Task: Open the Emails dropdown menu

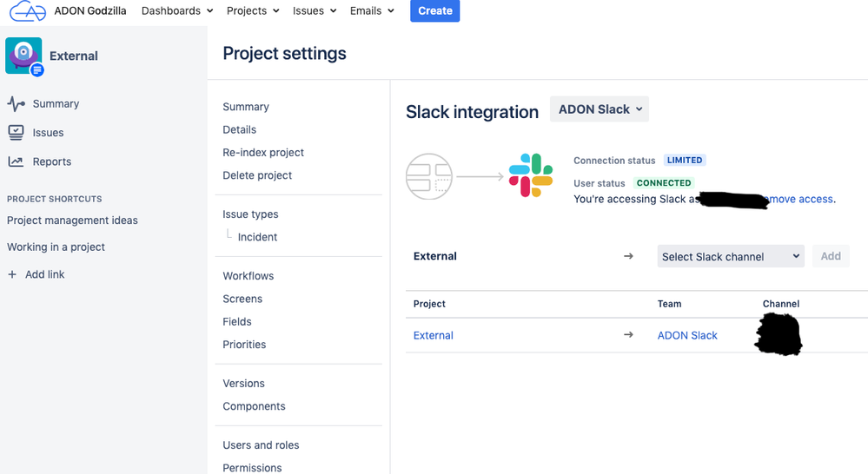Action: (372, 10)
